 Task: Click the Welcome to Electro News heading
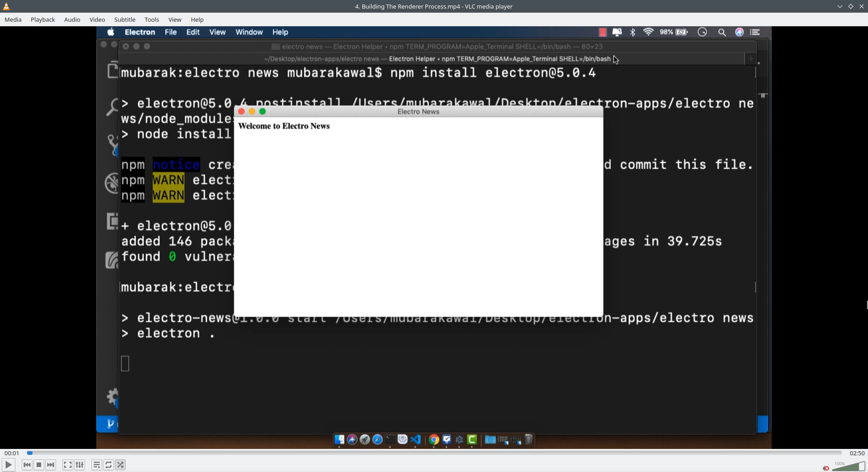pyautogui.click(x=284, y=126)
